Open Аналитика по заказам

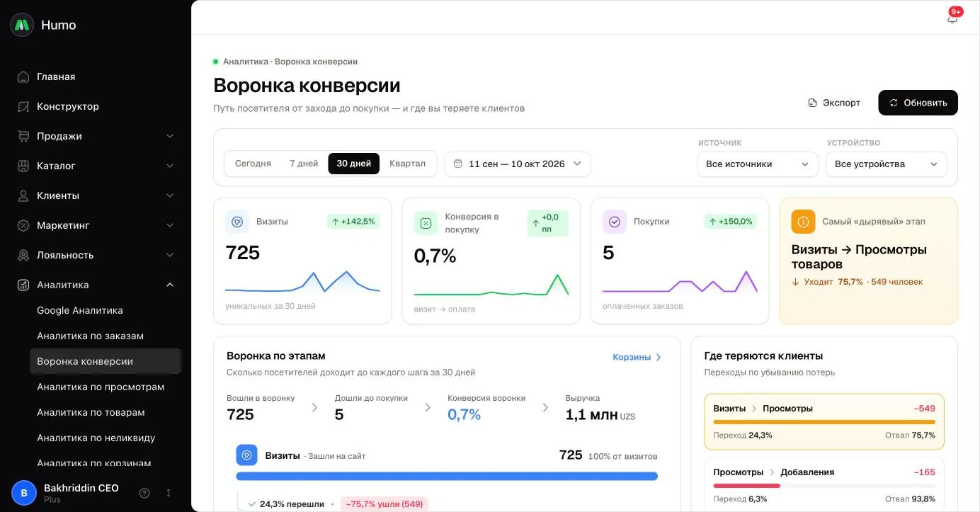(x=106, y=336)
